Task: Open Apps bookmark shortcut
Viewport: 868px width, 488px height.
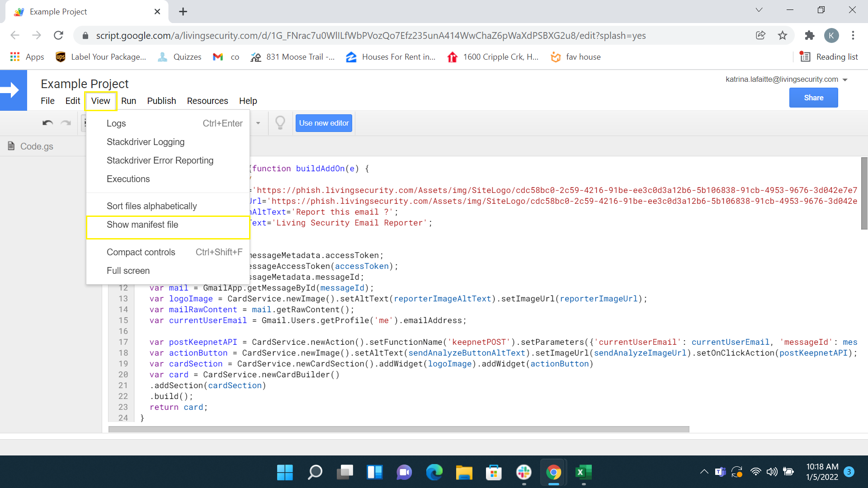Action: click(27, 57)
